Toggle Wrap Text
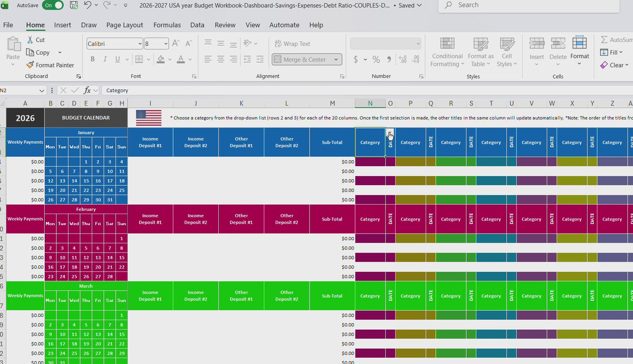 coord(292,44)
